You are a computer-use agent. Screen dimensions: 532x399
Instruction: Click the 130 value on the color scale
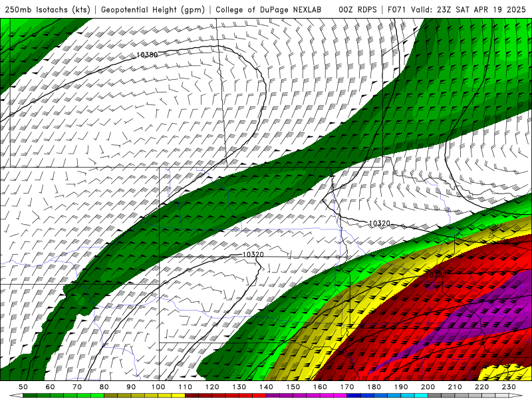(x=239, y=387)
